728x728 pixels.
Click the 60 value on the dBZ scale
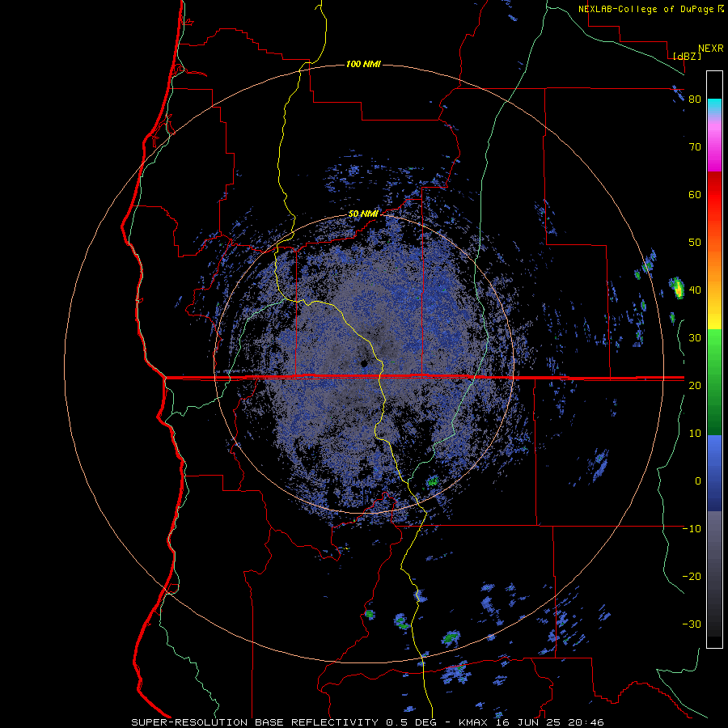[695, 195]
